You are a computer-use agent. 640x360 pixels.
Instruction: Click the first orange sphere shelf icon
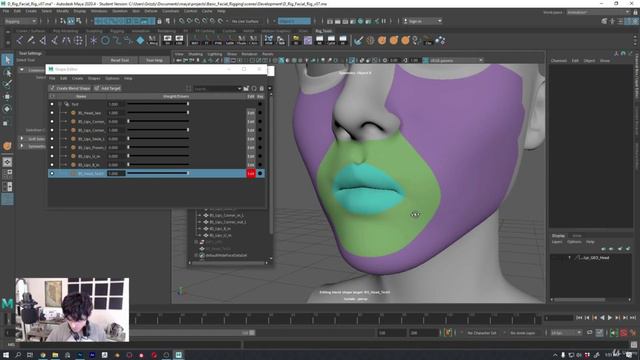pos(382,40)
